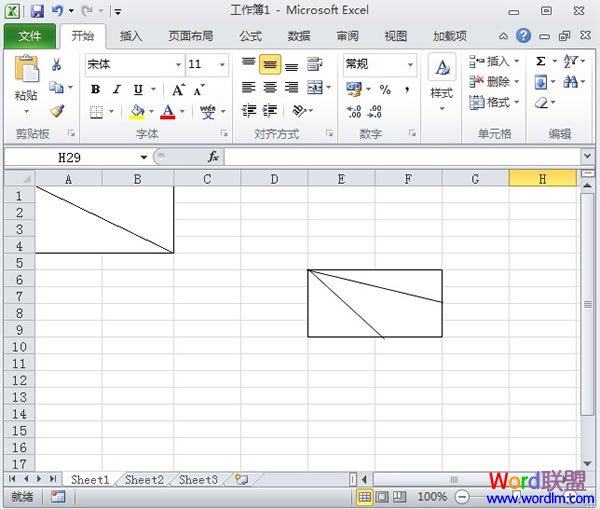Screen dimensions: 600x509
Task: Open the 文件 File tab
Action: (30, 36)
